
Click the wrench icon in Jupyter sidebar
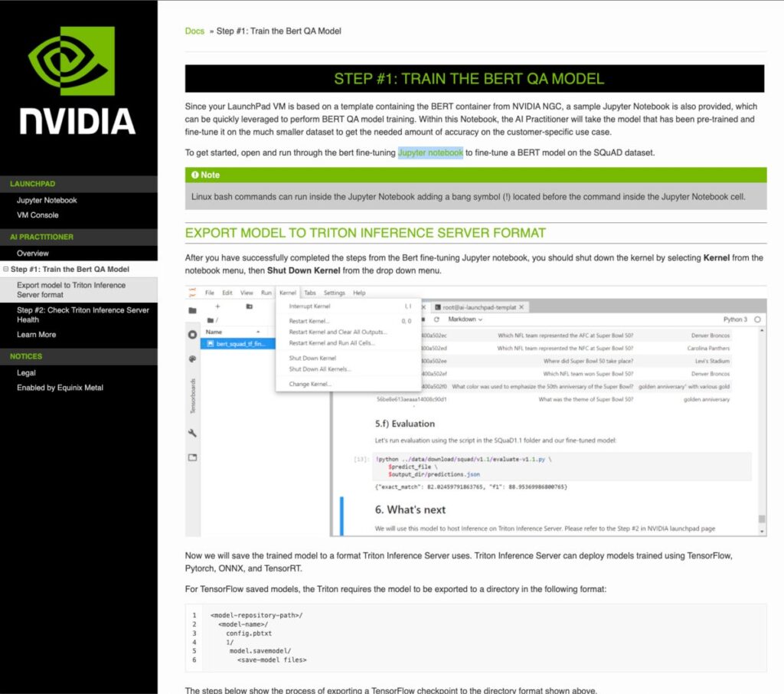pyautogui.click(x=192, y=433)
